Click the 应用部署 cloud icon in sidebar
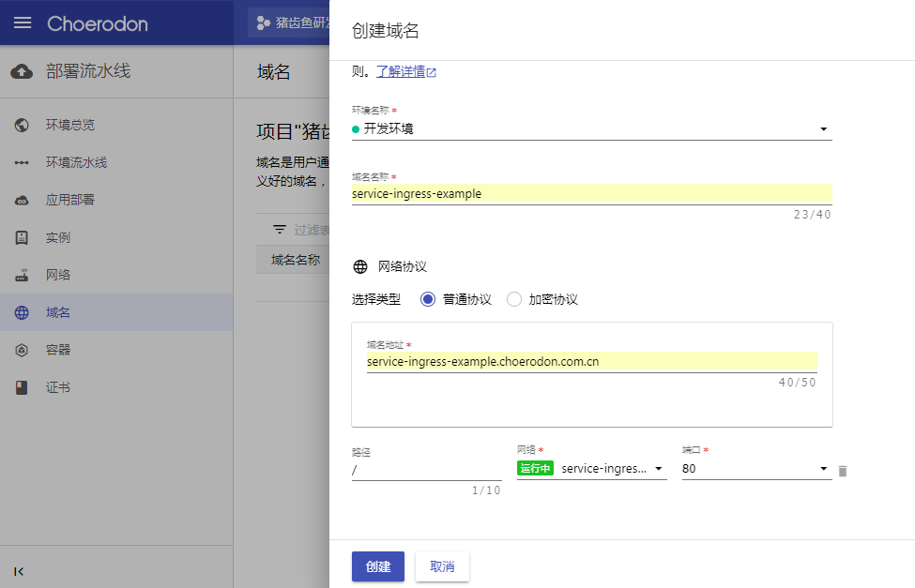The height and width of the screenshot is (588, 915). point(22,200)
